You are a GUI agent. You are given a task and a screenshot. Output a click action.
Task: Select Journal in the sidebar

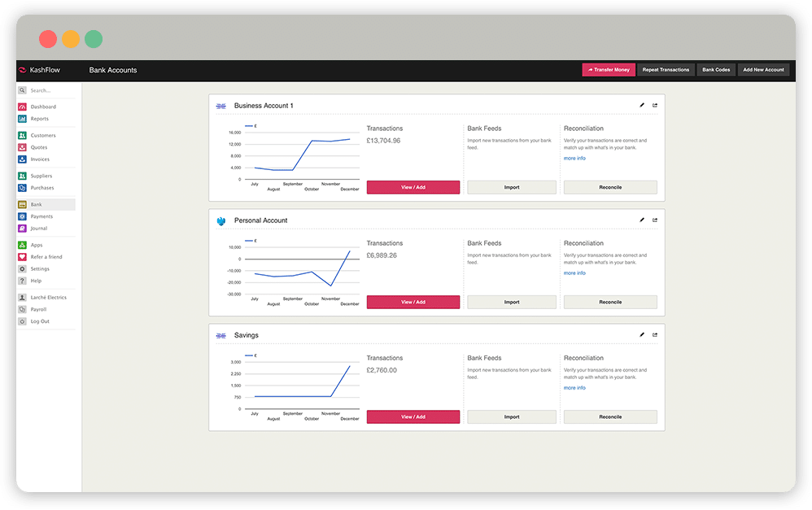coord(39,229)
